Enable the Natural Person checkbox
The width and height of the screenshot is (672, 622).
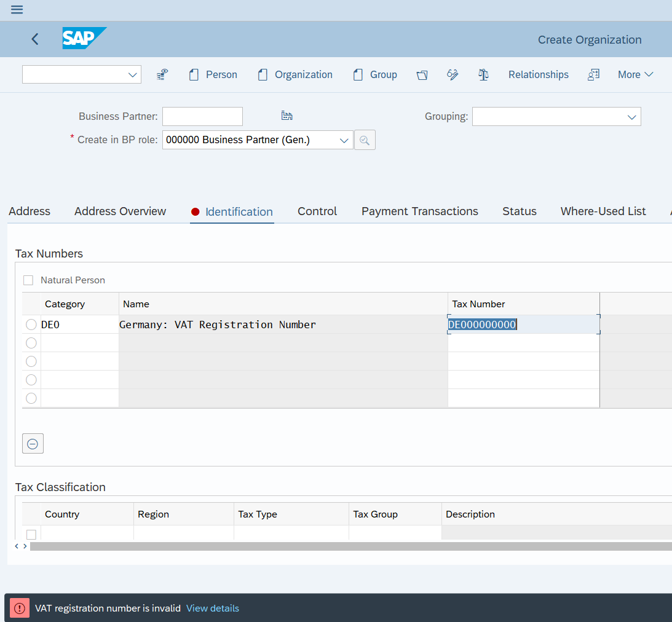coord(28,280)
